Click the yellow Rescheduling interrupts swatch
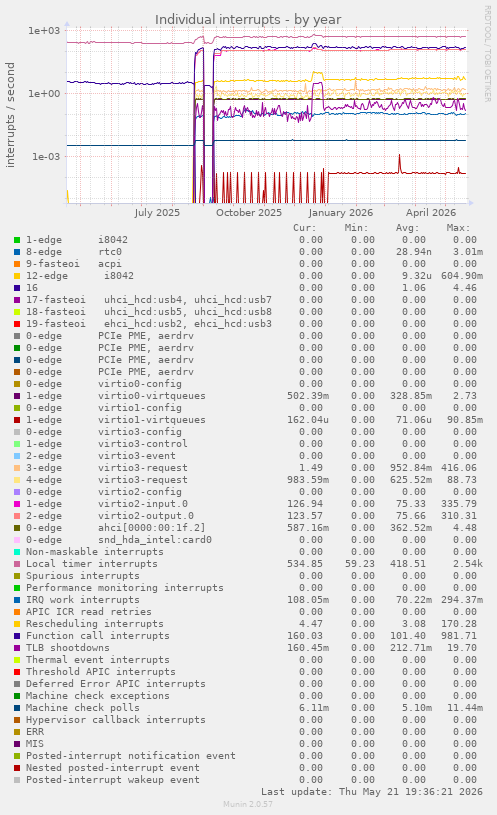 (17, 624)
